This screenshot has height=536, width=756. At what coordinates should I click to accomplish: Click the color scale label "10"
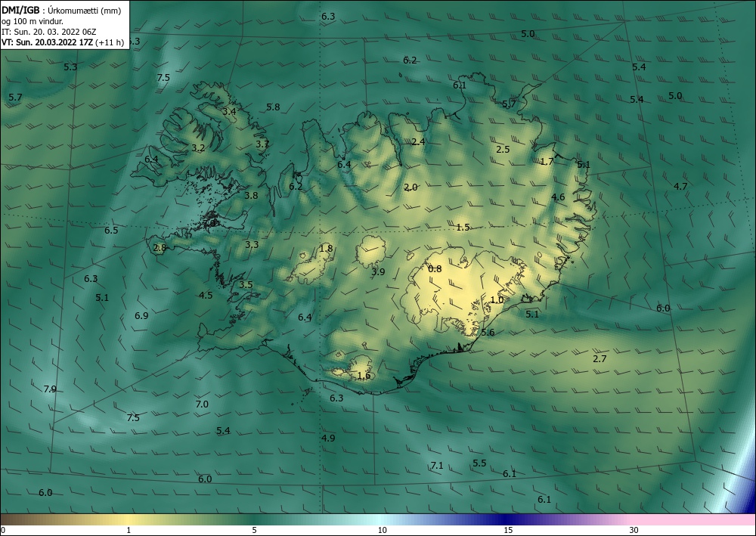(383, 530)
